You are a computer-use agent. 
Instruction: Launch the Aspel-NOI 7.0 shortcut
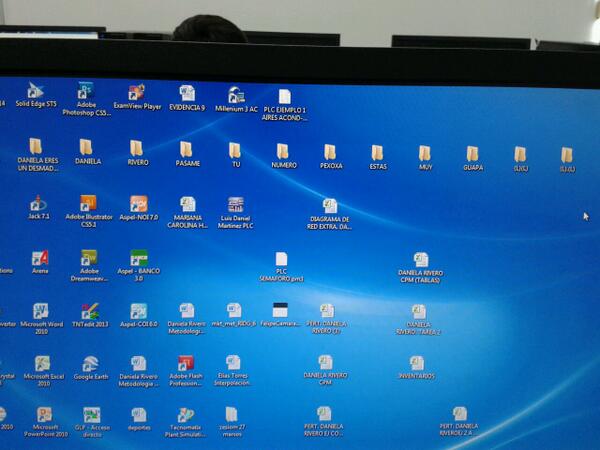pos(139,209)
